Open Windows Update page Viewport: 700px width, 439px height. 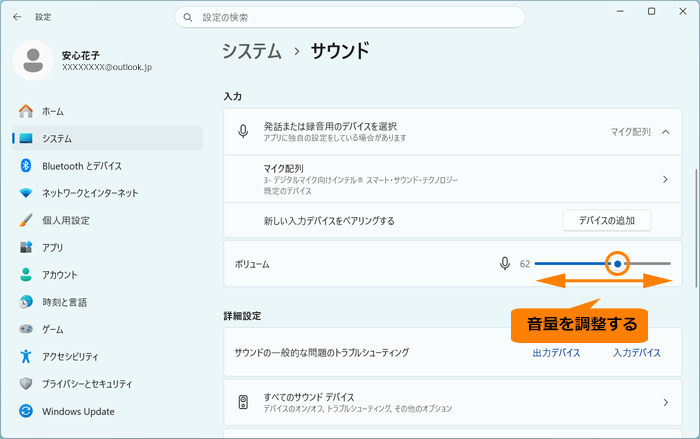107,411
